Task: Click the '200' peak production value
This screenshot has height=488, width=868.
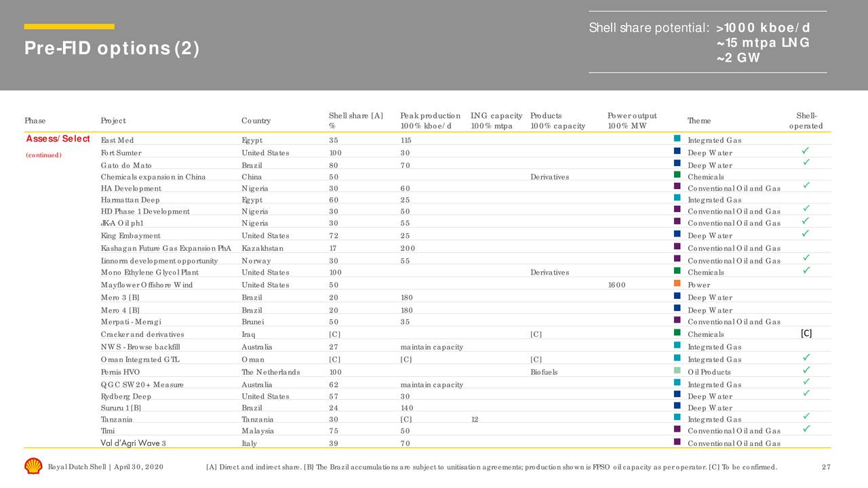Action: coord(408,249)
